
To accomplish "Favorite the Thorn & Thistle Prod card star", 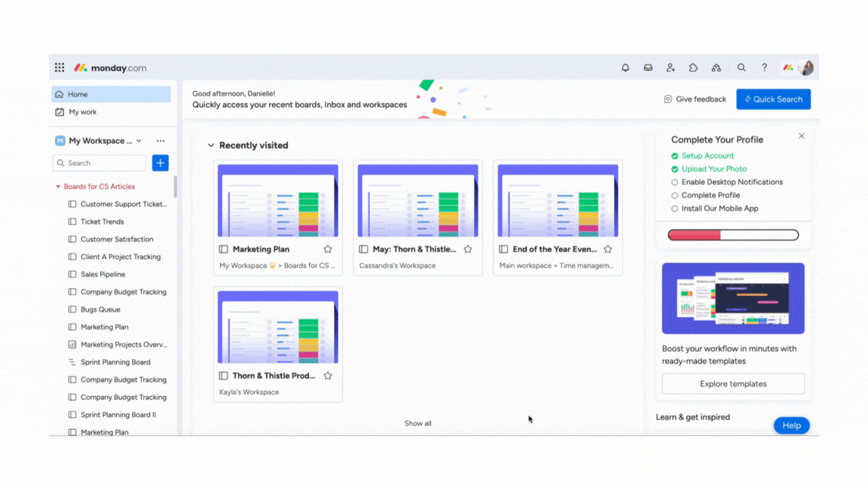I will click(x=328, y=376).
